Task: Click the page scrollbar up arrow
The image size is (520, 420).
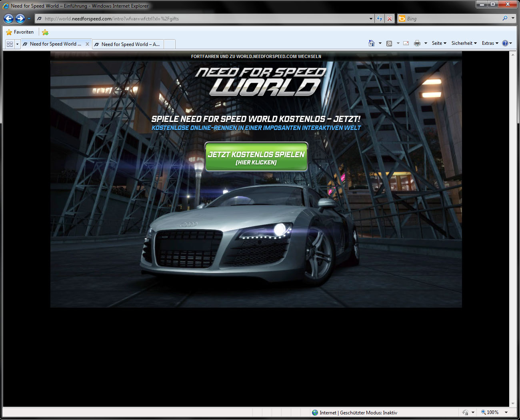Action: [x=513, y=54]
